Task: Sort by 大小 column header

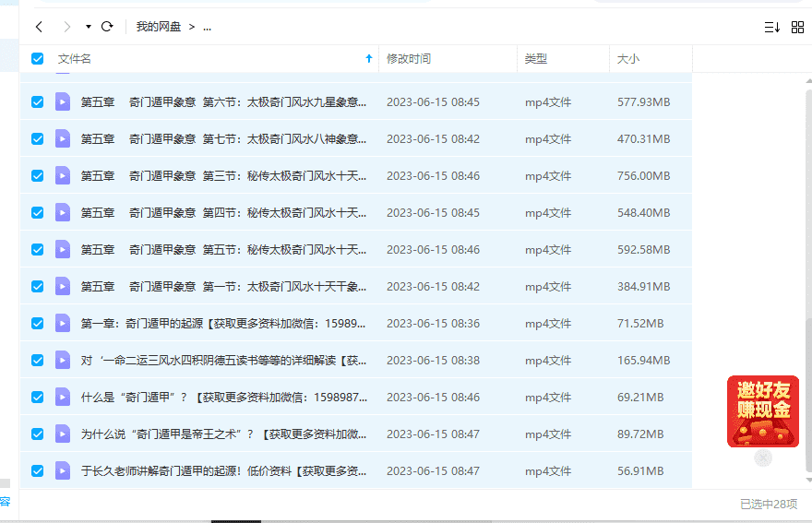Action: [x=627, y=59]
